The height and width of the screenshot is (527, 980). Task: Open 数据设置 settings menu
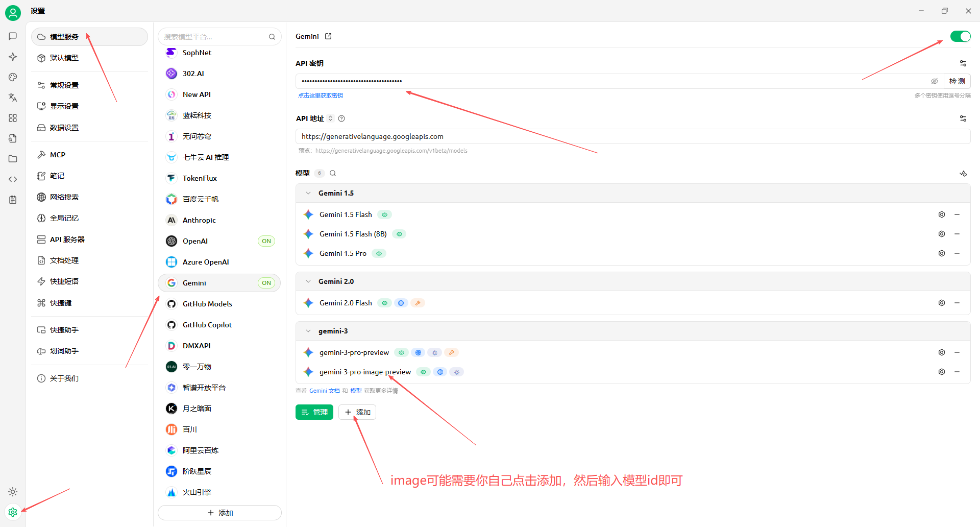pos(89,128)
